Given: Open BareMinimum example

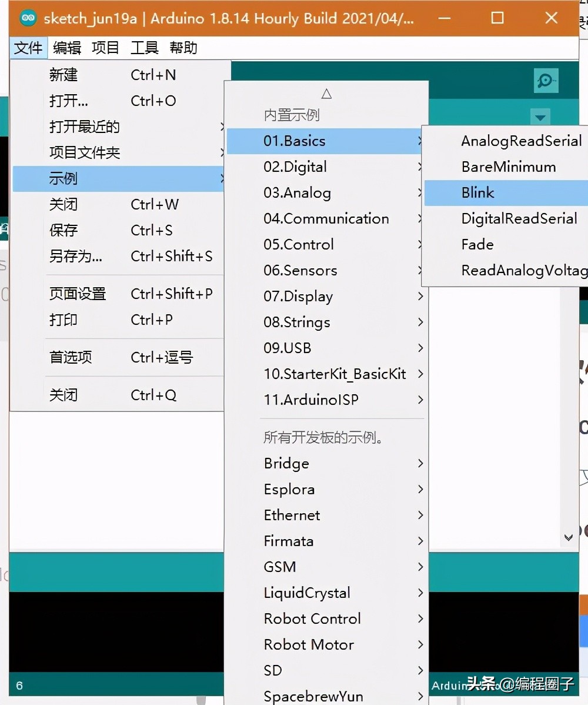Looking at the screenshot, I should click(506, 167).
